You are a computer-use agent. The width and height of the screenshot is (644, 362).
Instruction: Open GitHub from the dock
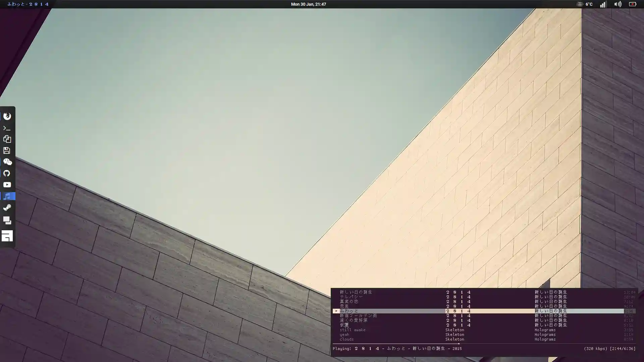tap(7, 173)
